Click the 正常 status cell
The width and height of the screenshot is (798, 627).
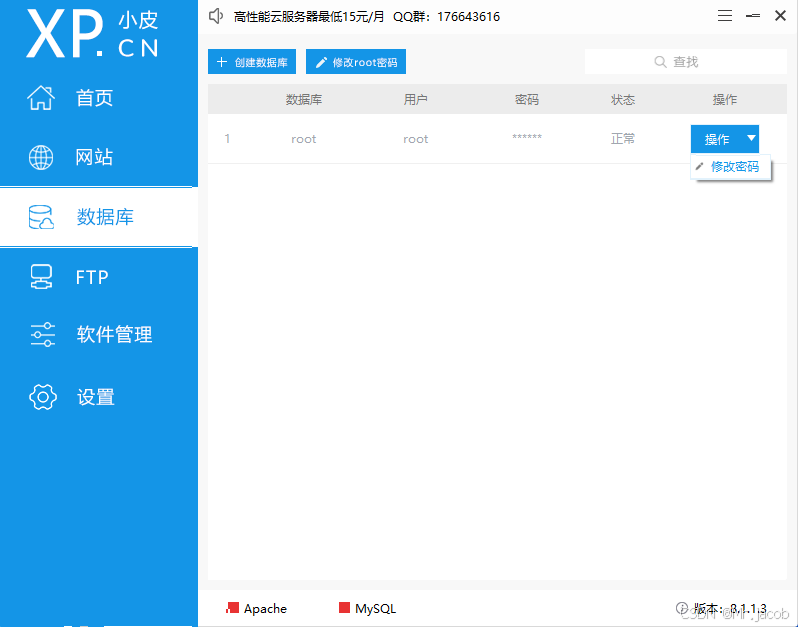[x=623, y=138]
